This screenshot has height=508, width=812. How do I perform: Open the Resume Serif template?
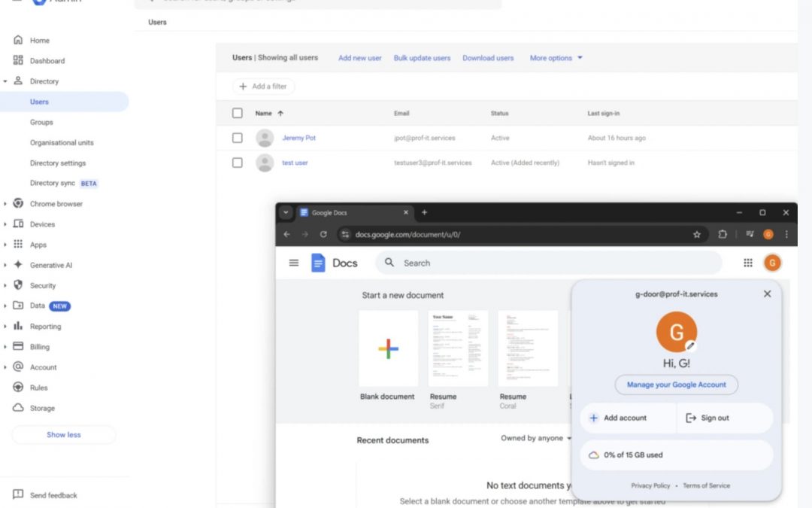(458, 348)
